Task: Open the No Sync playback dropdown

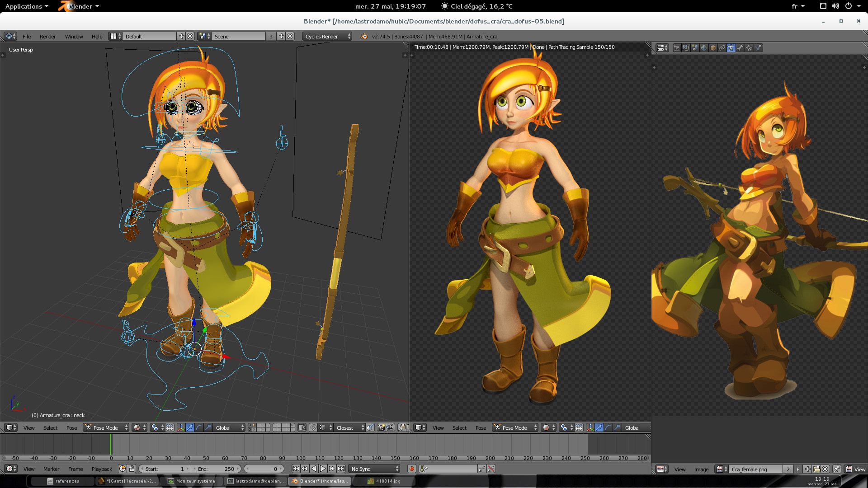Action: [x=375, y=469]
